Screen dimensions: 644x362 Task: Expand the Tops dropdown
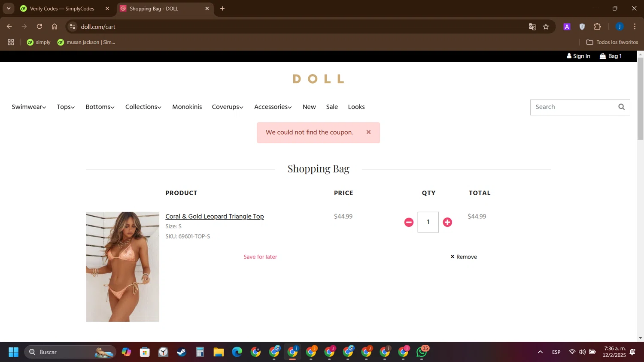(x=66, y=107)
